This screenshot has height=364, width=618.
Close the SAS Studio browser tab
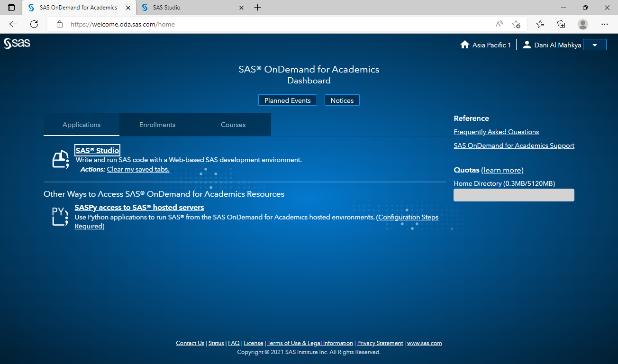[241, 8]
